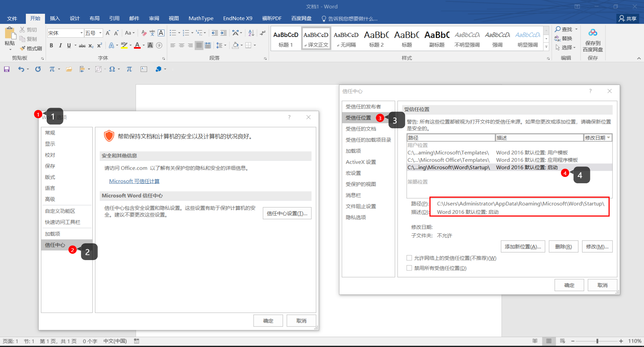Click the Open folder icon in quick access toolbar
644x347 pixels.
tap(69, 69)
